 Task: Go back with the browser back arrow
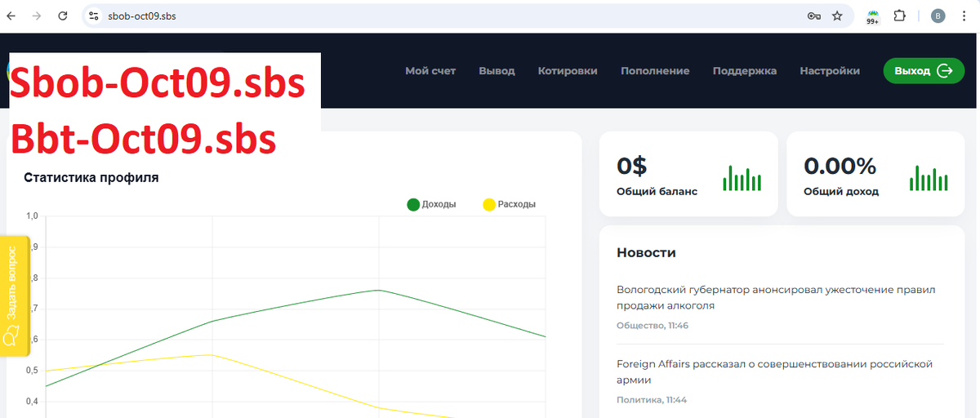point(11,16)
